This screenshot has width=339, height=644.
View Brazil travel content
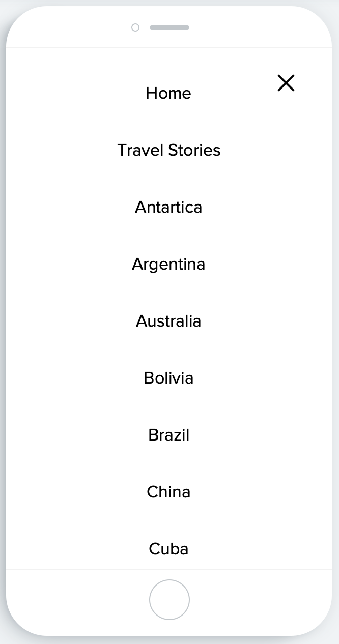pyautogui.click(x=168, y=435)
